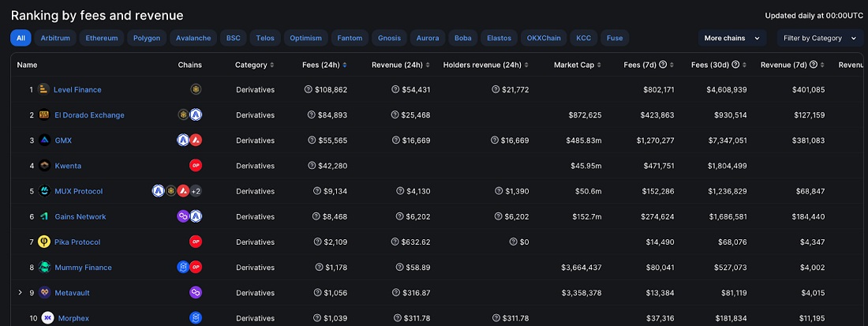Select the Optimism chain tab
This screenshot has height=326, width=868.
coord(305,38)
